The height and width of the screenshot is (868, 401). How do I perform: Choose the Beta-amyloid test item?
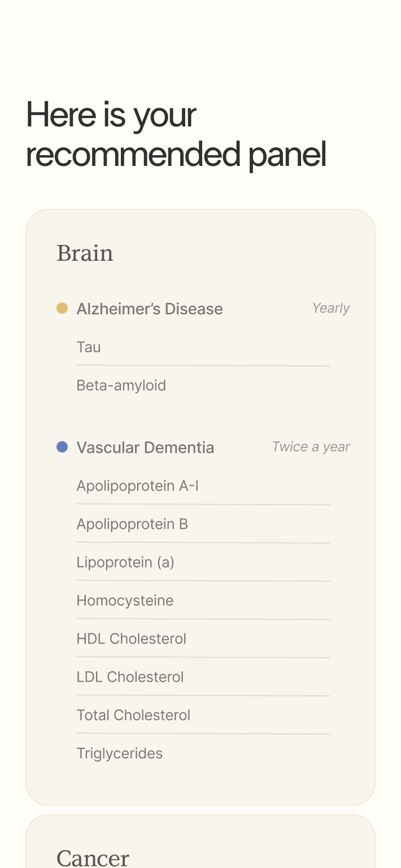[121, 385]
